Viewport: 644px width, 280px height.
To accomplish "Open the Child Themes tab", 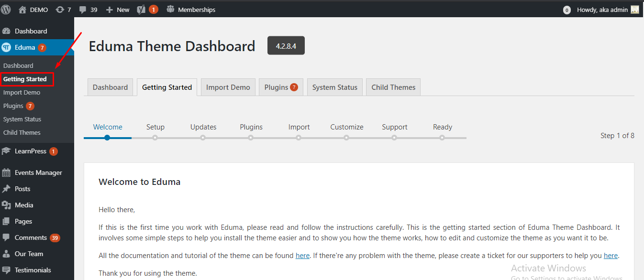I will 393,87.
